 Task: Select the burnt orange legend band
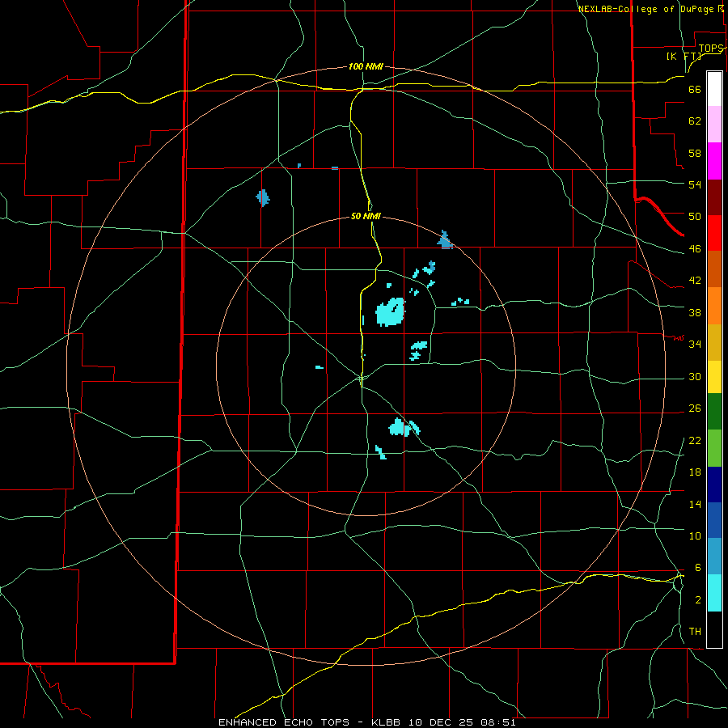(x=714, y=269)
